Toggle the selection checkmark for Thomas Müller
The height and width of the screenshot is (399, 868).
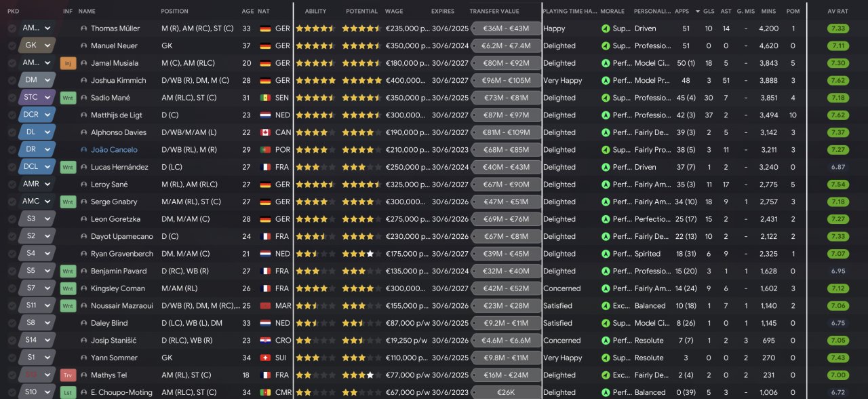(x=12, y=29)
